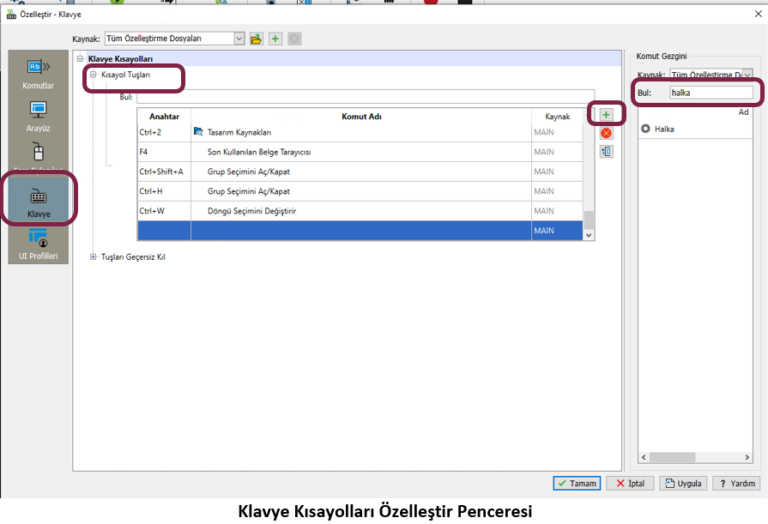Click the Uygula button
This screenshot has width=768, height=524.
pyautogui.click(x=684, y=483)
